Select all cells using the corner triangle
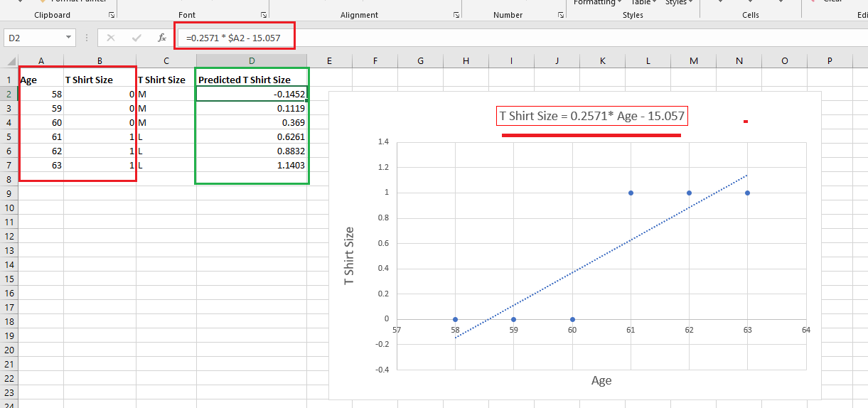This screenshot has height=408, width=868. tap(9, 61)
